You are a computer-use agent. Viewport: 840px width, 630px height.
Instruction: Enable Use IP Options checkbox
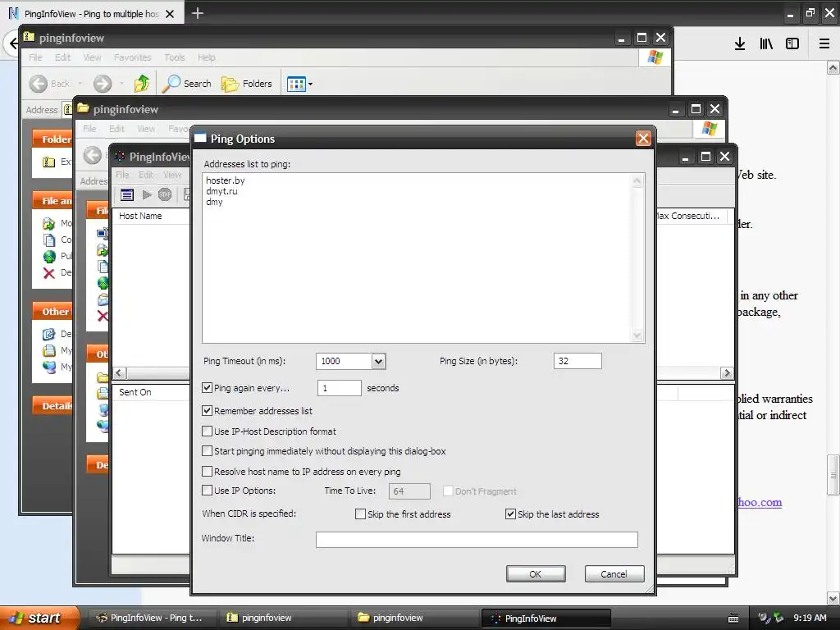[207, 490]
